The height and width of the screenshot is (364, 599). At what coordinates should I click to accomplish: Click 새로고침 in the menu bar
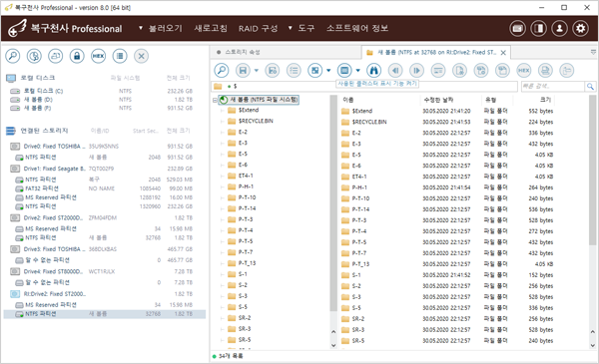[x=211, y=28]
